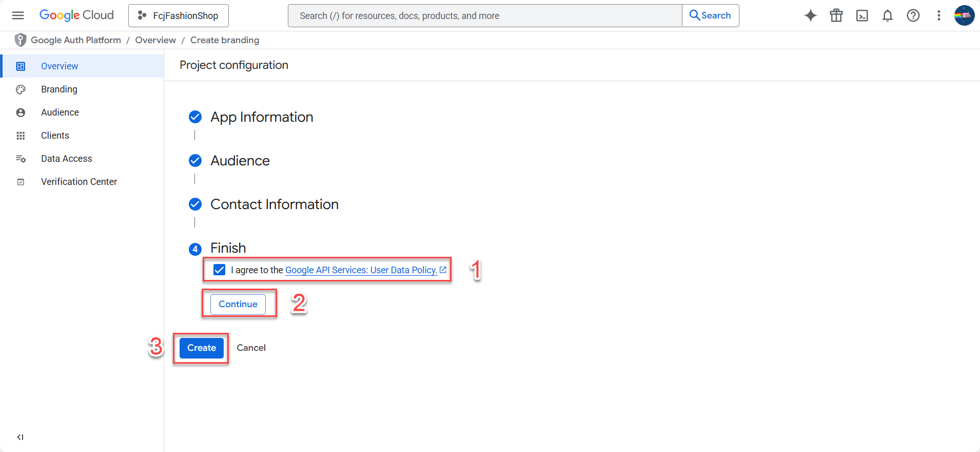Open Clients in the sidebar
The height and width of the screenshot is (452, 980).
tap(82, 136)
